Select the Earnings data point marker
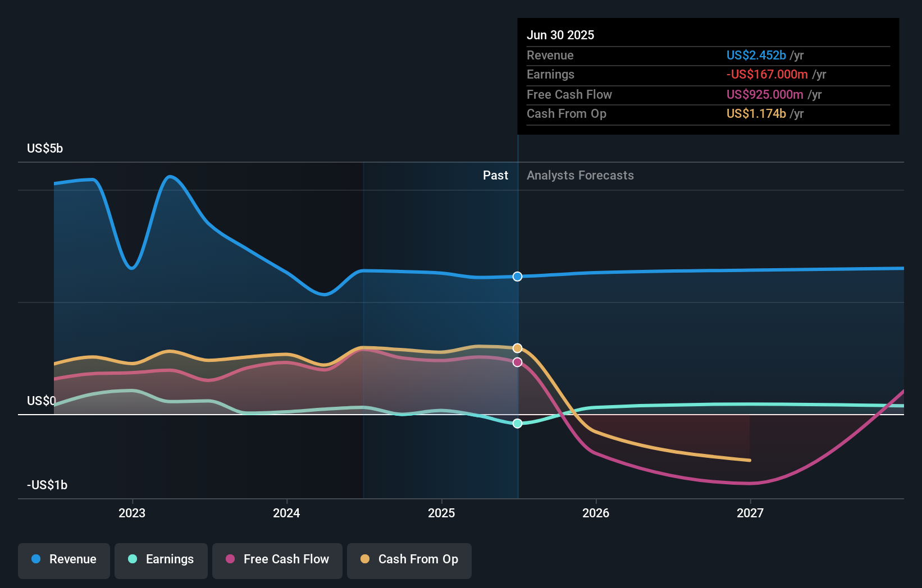 (518, 423)
